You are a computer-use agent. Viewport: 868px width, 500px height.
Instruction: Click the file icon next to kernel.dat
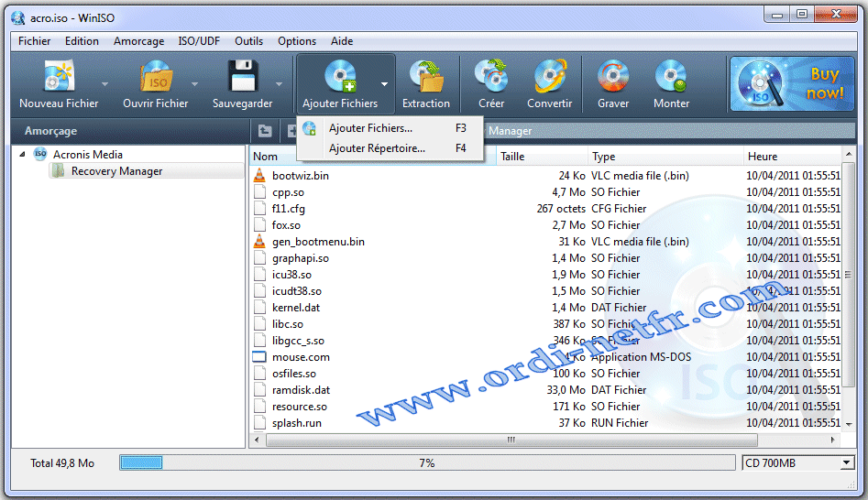[259, 307]
